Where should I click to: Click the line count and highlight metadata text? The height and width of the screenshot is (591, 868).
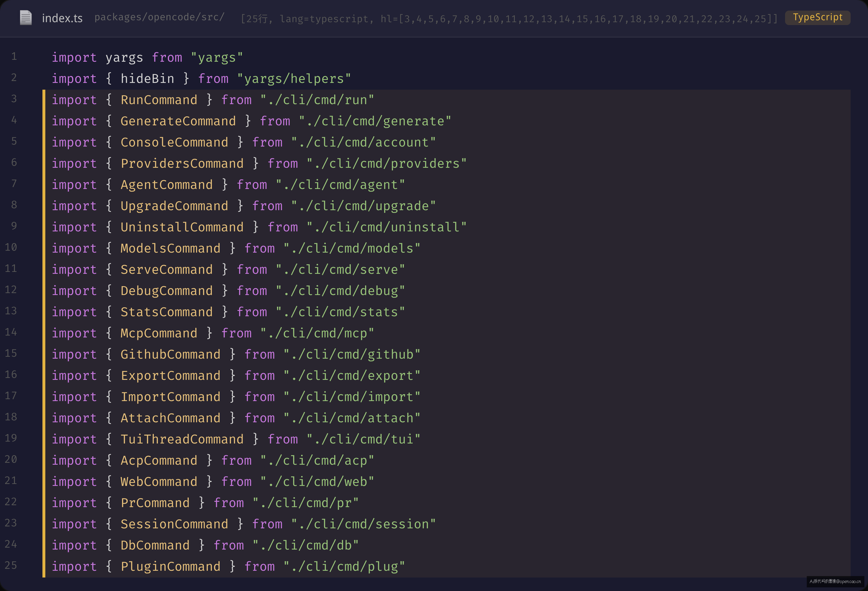tap(509, 19)
